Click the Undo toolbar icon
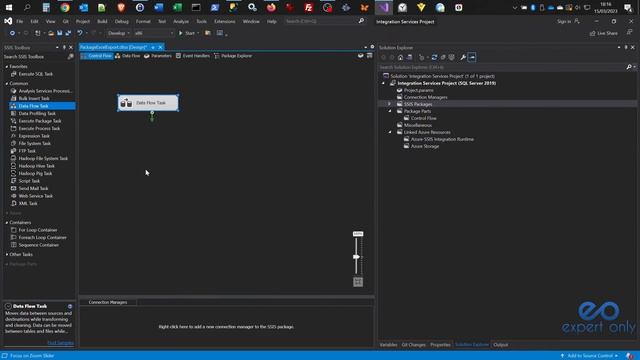The height and width of the screenshot is (360, 640). [x=80, y=33]
